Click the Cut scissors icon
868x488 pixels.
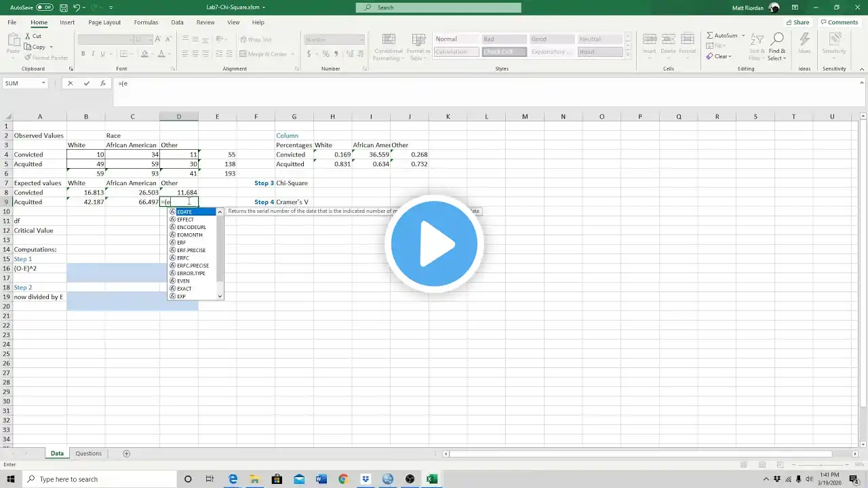click(x=28, y=36)
